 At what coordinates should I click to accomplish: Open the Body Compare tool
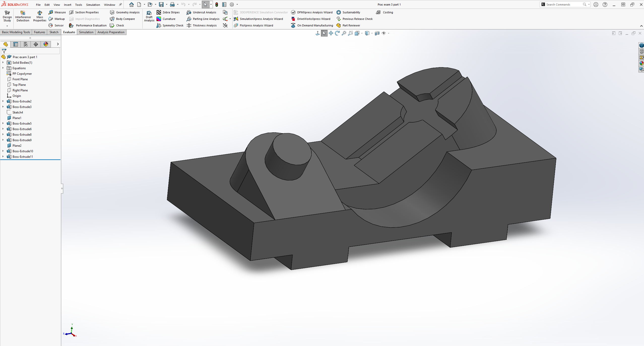tap(122, 19)
